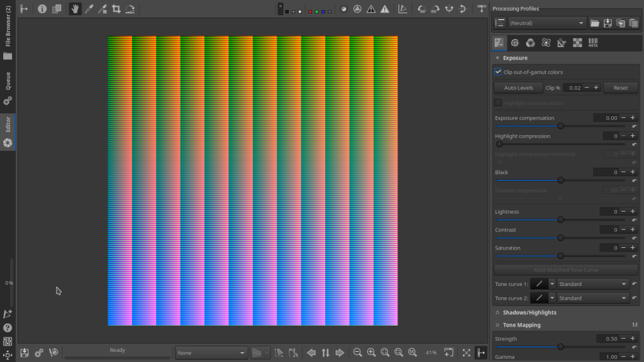Increase the Clip % value
644x362 pixels.
point(596,87)
